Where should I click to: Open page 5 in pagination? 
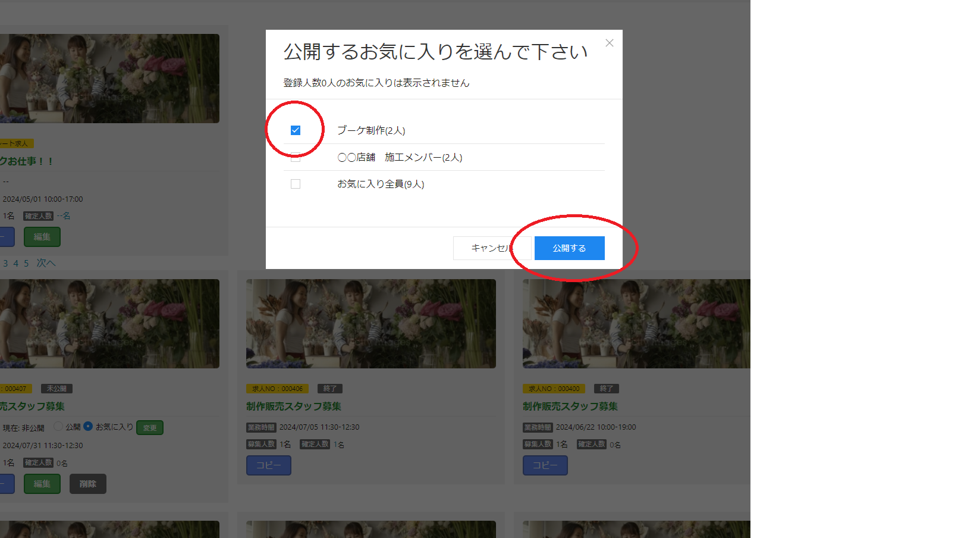(x=26, y=262)
